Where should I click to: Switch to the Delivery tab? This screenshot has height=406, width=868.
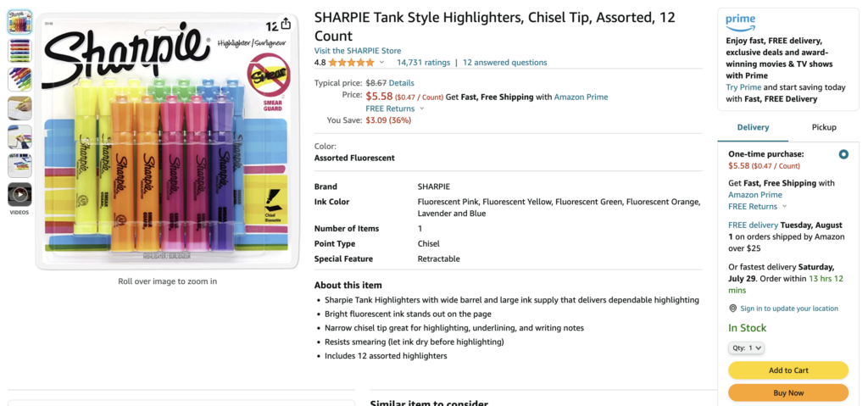pos(753,127)
